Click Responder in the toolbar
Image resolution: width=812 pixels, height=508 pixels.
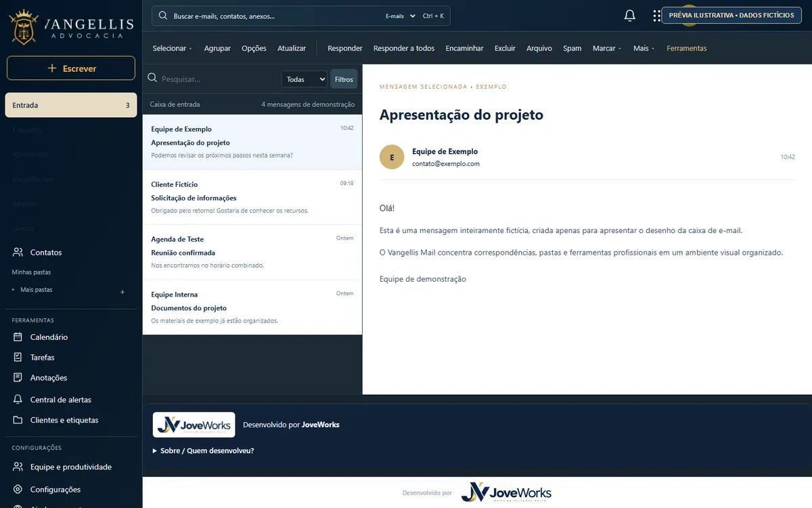(345, 48)
